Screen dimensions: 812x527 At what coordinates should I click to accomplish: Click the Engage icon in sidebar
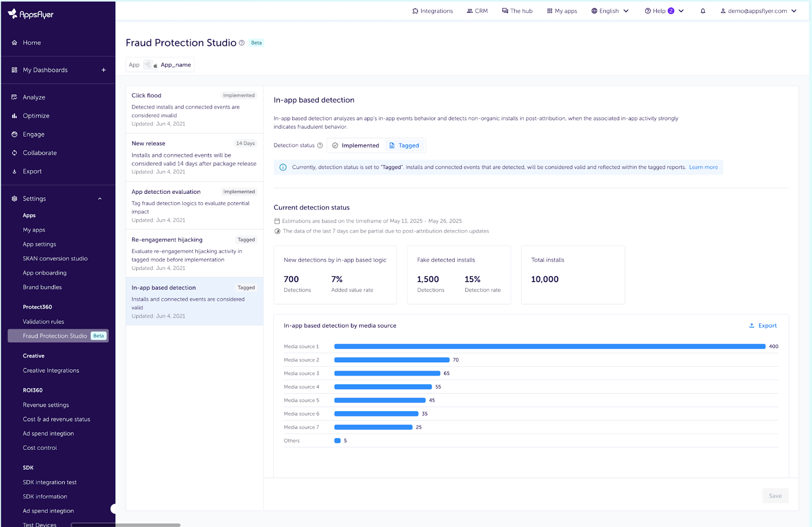click(x=14, y=134)
